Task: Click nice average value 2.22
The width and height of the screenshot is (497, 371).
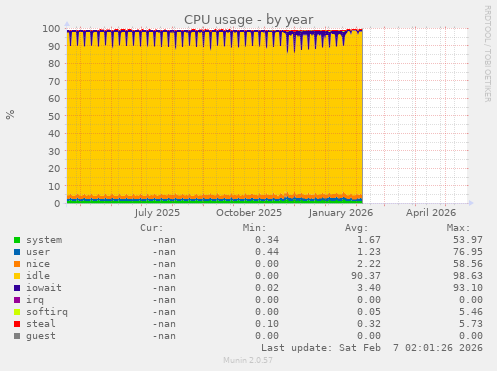Action: [369, 264]
